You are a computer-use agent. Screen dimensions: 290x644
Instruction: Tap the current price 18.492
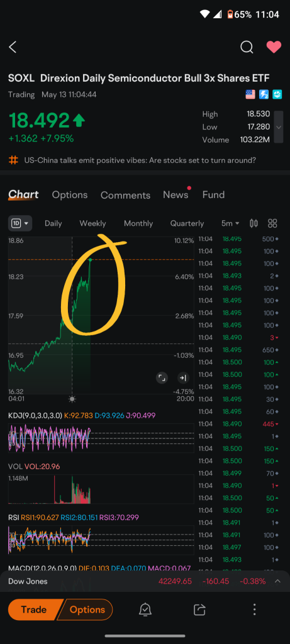(40, 120)
